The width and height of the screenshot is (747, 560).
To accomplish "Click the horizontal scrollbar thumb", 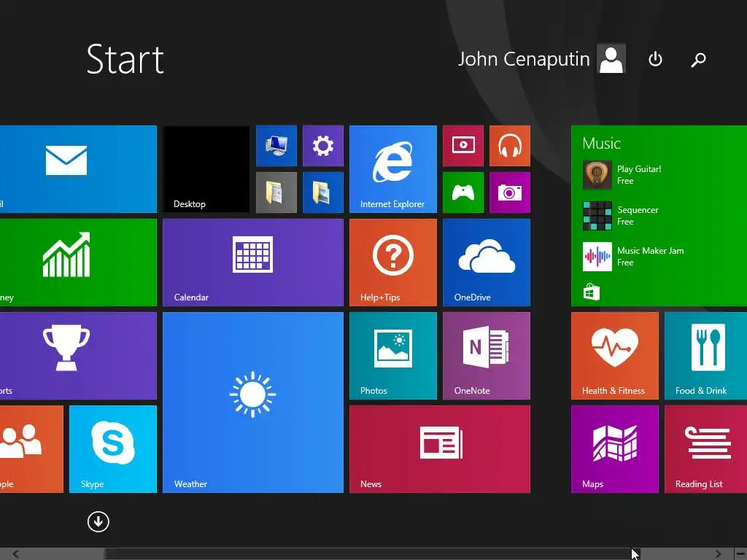I will 371,554.
